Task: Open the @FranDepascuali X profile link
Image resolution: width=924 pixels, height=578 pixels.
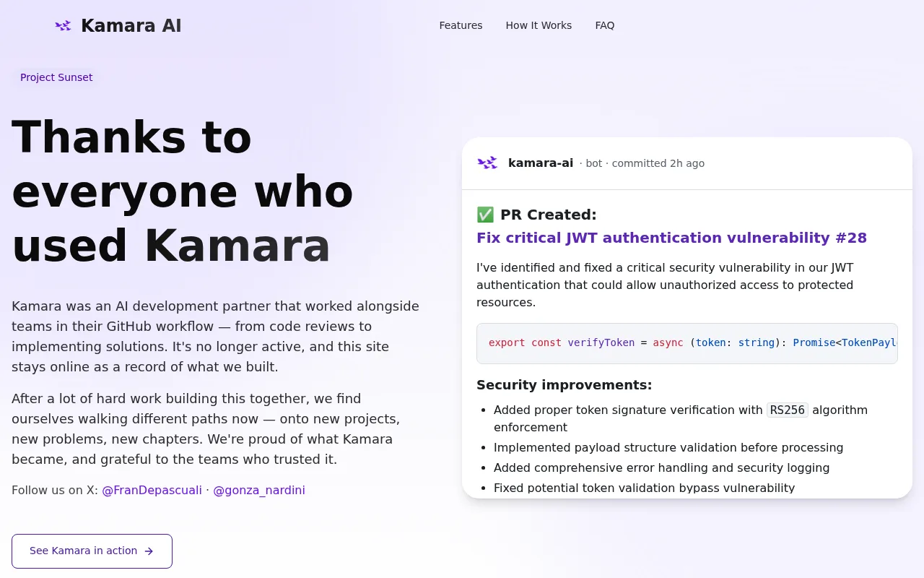Action: (x=152, y=490)
